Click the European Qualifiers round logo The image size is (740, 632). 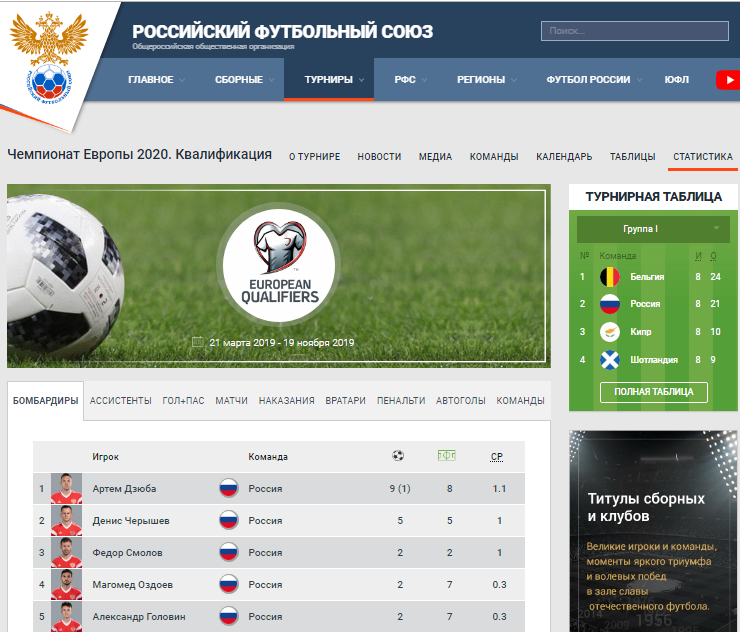click(x=279, y=265)
